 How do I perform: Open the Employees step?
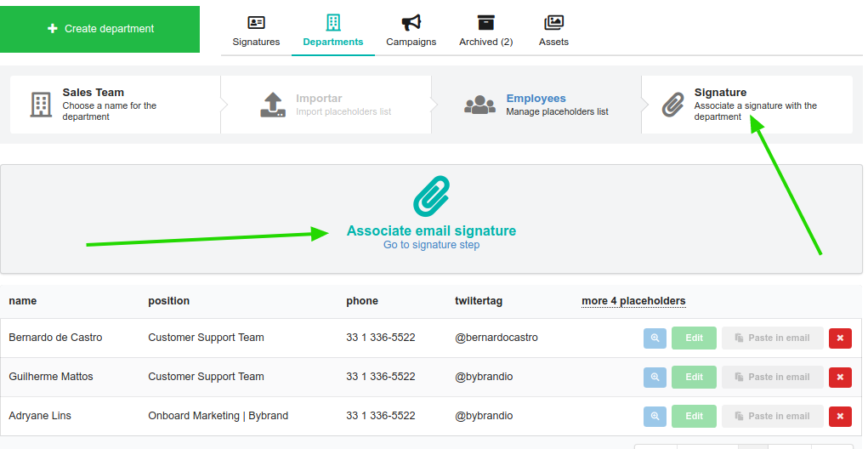[x=536, y=104]
